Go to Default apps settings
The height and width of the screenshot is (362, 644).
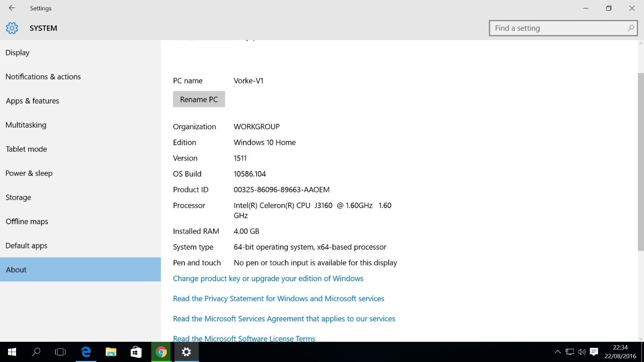coord(80,246)
